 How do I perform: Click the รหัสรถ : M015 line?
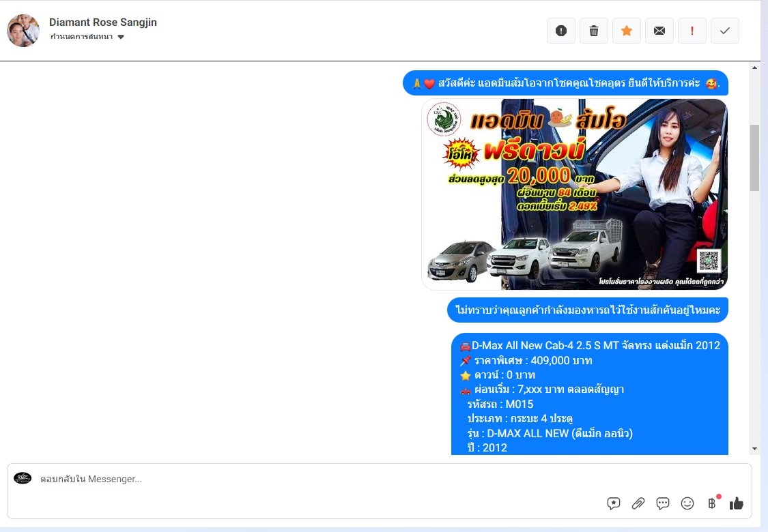[500, 404]
